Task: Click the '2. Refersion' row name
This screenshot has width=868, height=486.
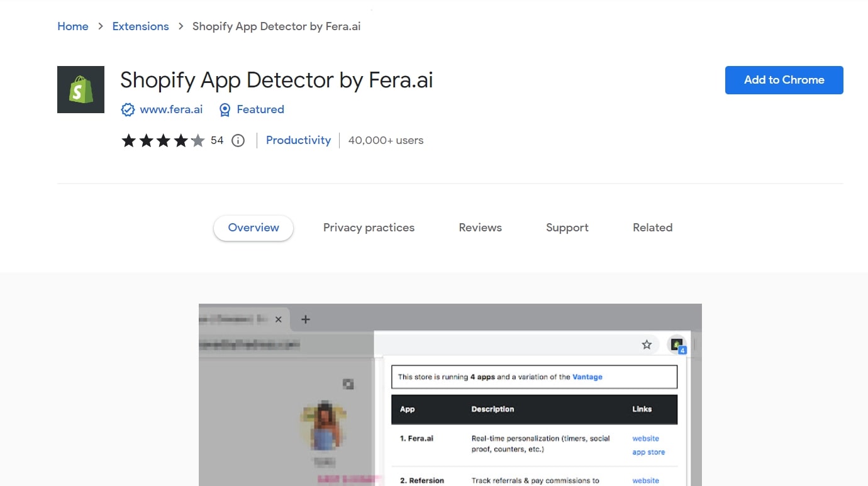Action: point(422,481)
